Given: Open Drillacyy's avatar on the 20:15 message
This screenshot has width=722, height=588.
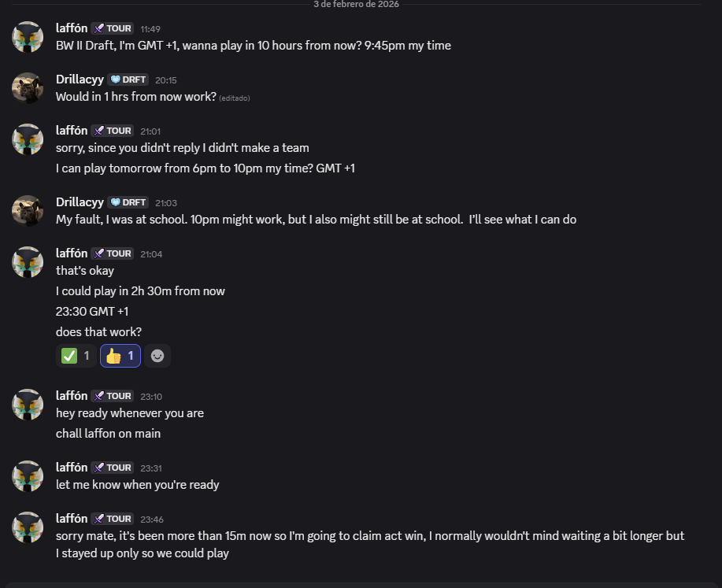Looking at the screenshot, I should coord(28,88).
